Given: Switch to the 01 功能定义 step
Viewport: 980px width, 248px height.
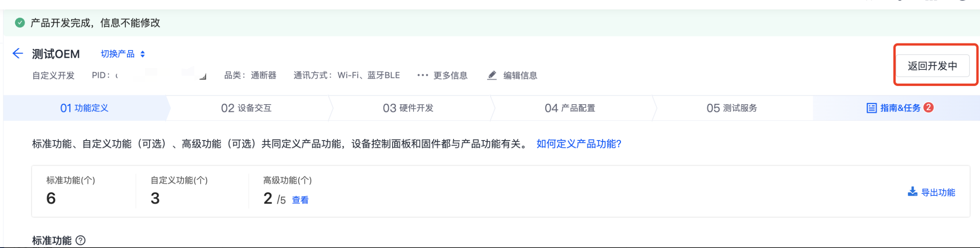Looking at the screenshot, I should (84, 108).
